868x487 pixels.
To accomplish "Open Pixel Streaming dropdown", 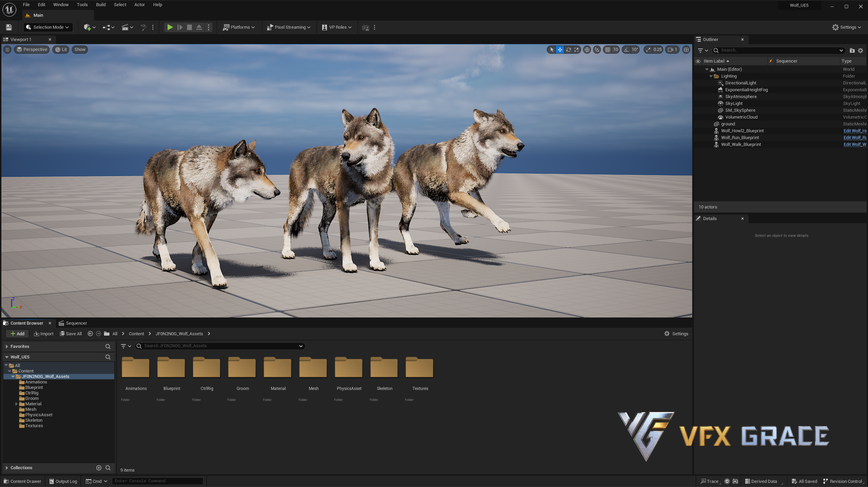I will [x=289, y=28].
